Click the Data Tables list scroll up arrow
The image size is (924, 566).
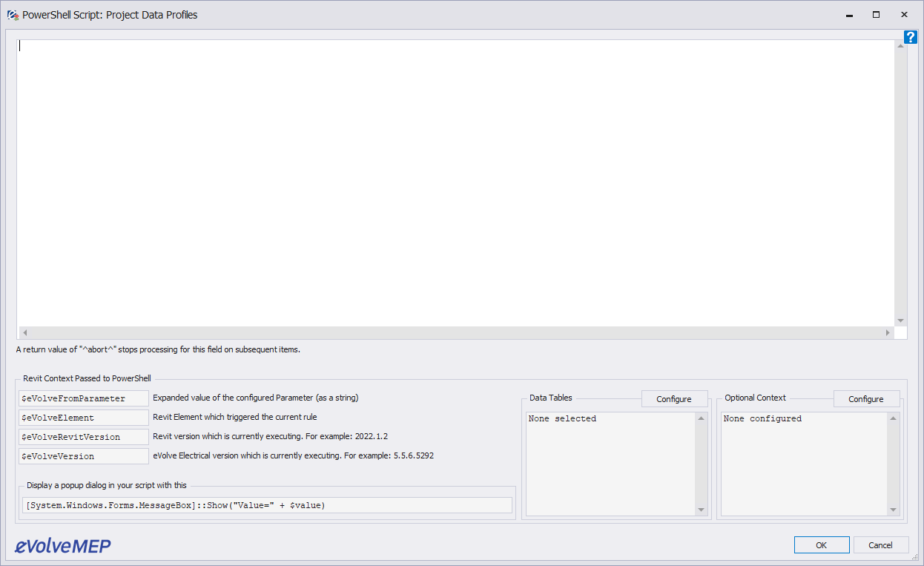pos(702,418)
